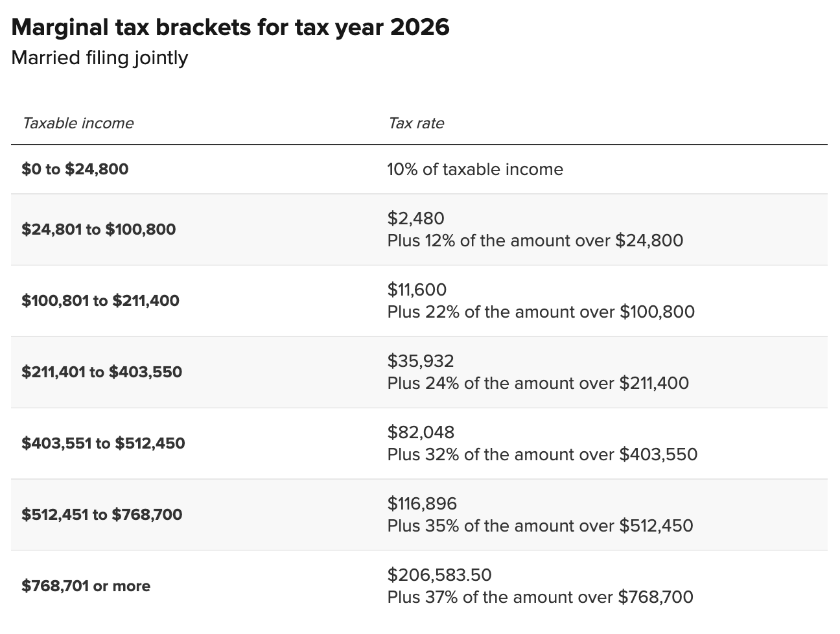Select the "$512,451 to $768,700" bracket cell
This screenshot has width=840, height=634.
click(102, 515)
